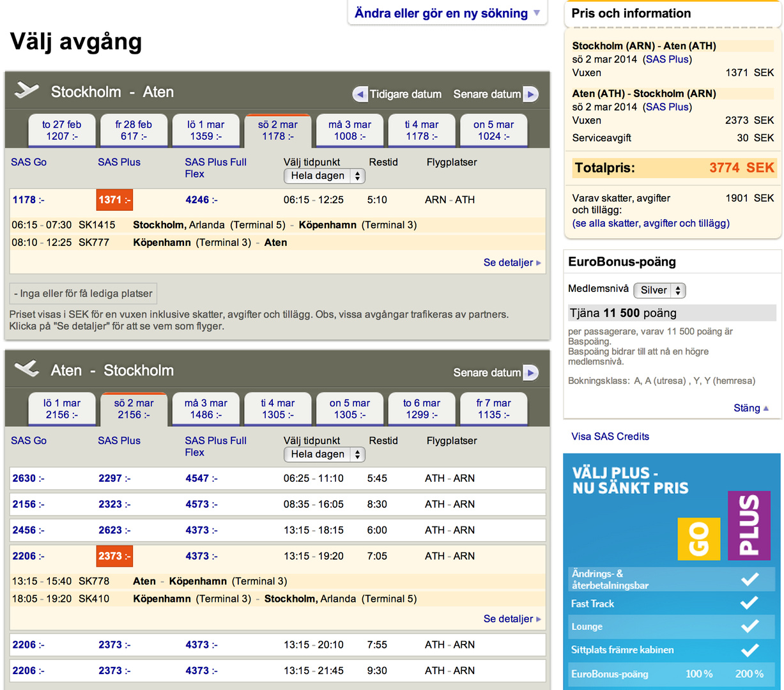Click the Tidigare datum left arrow icon
Image resolution: width=784 pixels, height=690 pixels.
tap(360, 95)
